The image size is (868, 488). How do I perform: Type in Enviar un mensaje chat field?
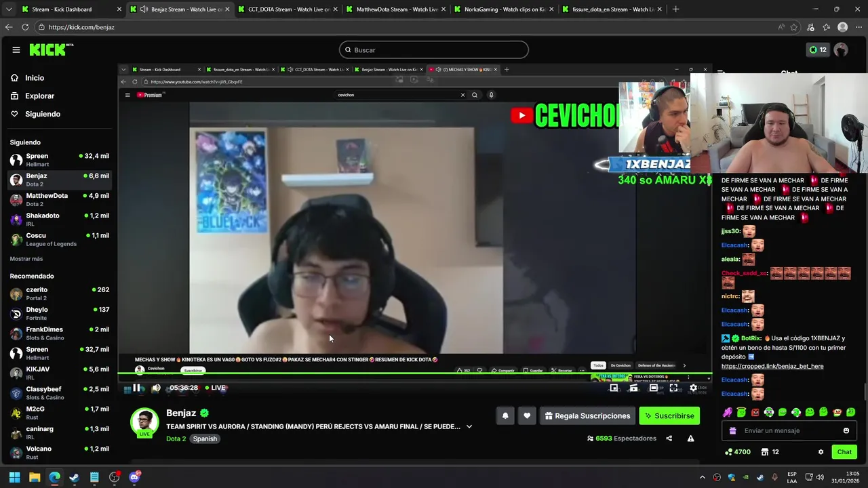(x=790, y=430)
